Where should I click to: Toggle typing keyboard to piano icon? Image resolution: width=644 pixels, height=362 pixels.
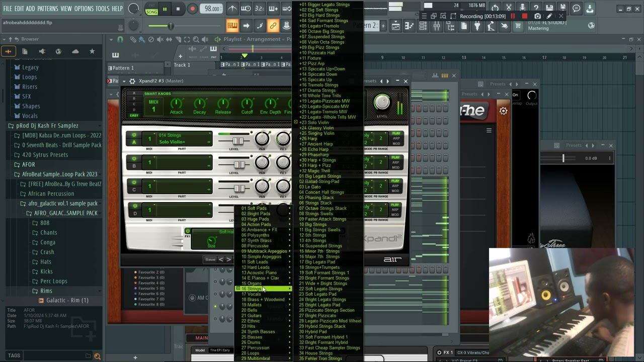pyautogui.click(x=232, y=26)
